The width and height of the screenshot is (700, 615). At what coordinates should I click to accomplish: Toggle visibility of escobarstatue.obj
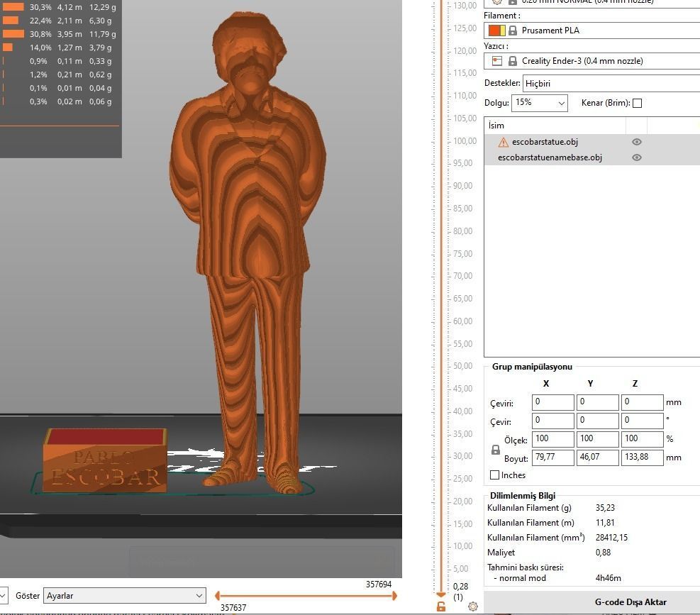[x=637, y=142]
